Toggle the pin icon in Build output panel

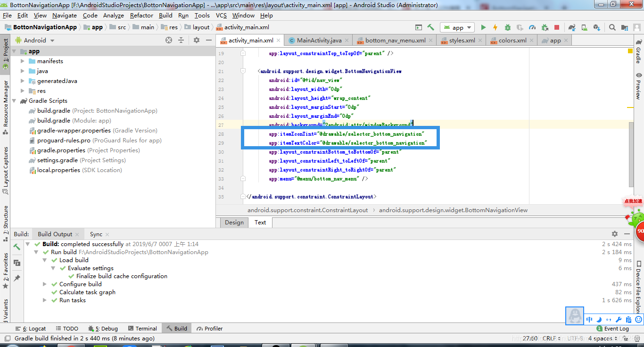[x=17, y=277]
